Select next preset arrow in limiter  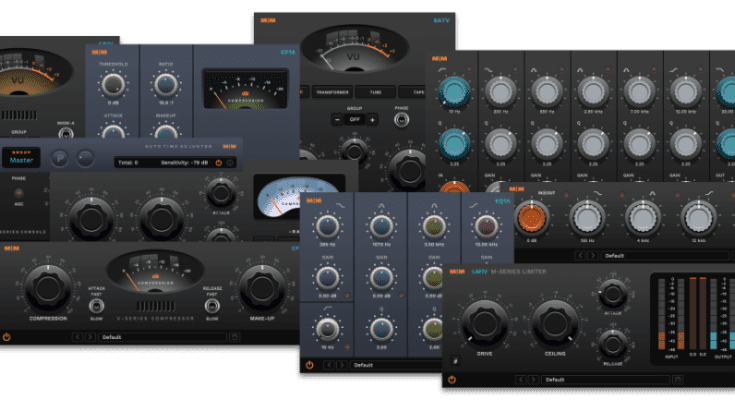(532, 380)
